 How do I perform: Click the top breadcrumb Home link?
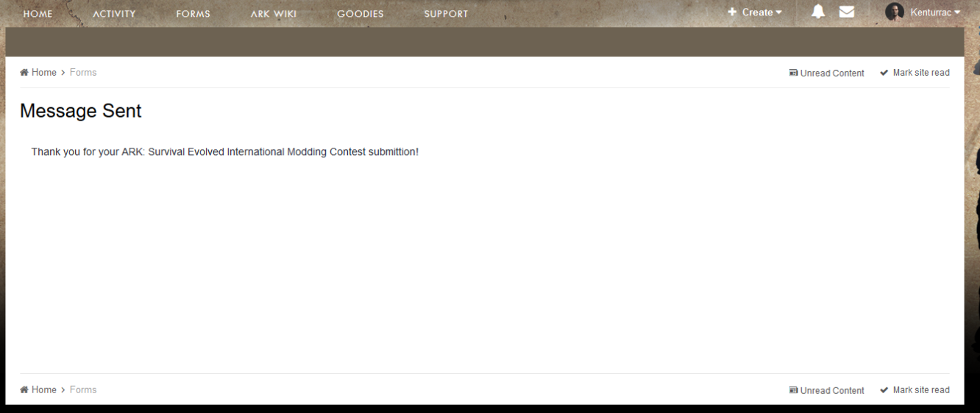coord(38,73)
